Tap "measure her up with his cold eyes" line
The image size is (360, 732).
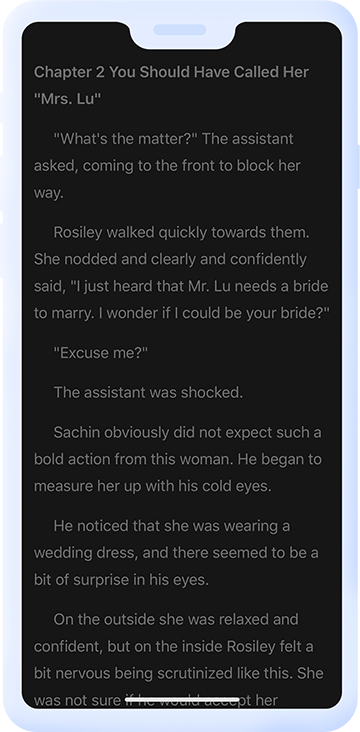[153, 486]
